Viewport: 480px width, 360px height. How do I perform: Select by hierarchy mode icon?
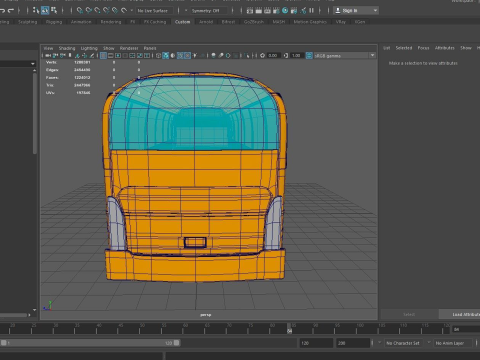click(36, 11)
